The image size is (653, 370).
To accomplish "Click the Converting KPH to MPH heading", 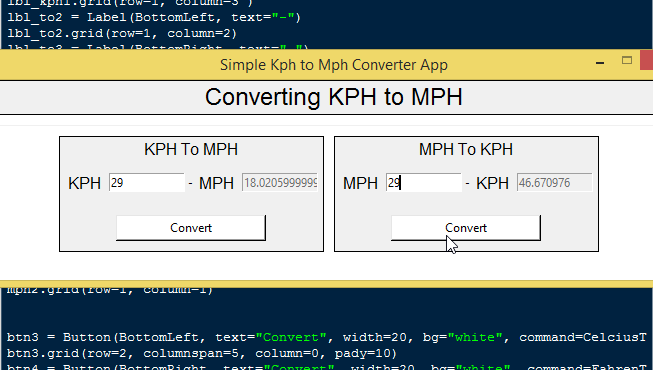I will [x=334, y=97].
